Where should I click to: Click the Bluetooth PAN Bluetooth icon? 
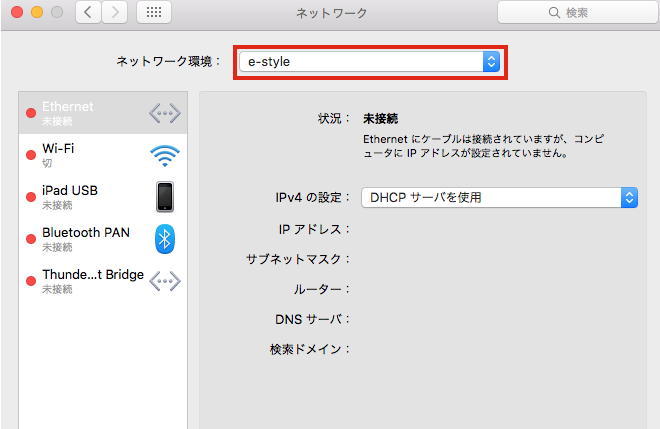pyautogui.click(x=165, y=239)
